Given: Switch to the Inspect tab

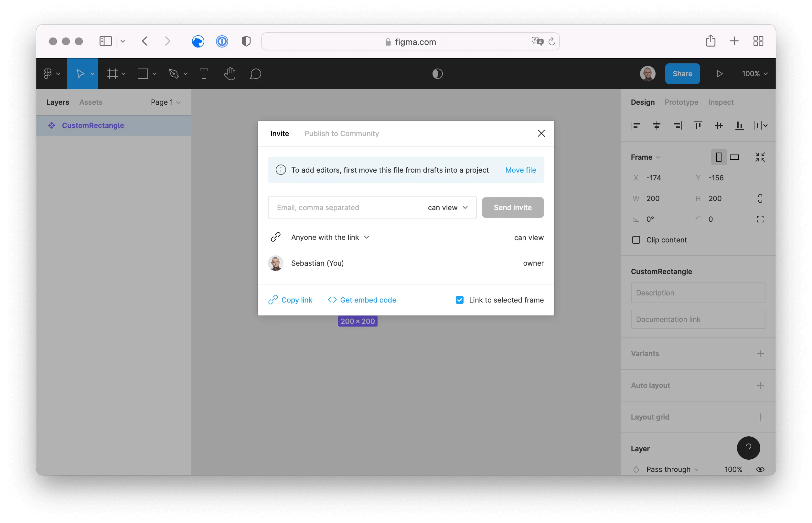Looking at the screenshot, I should pos(720,102).
